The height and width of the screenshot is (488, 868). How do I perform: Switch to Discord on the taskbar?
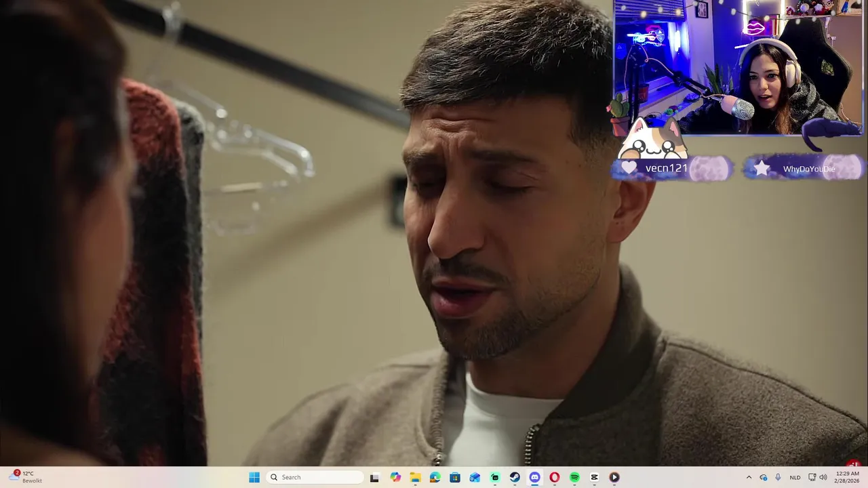[534, 477]
